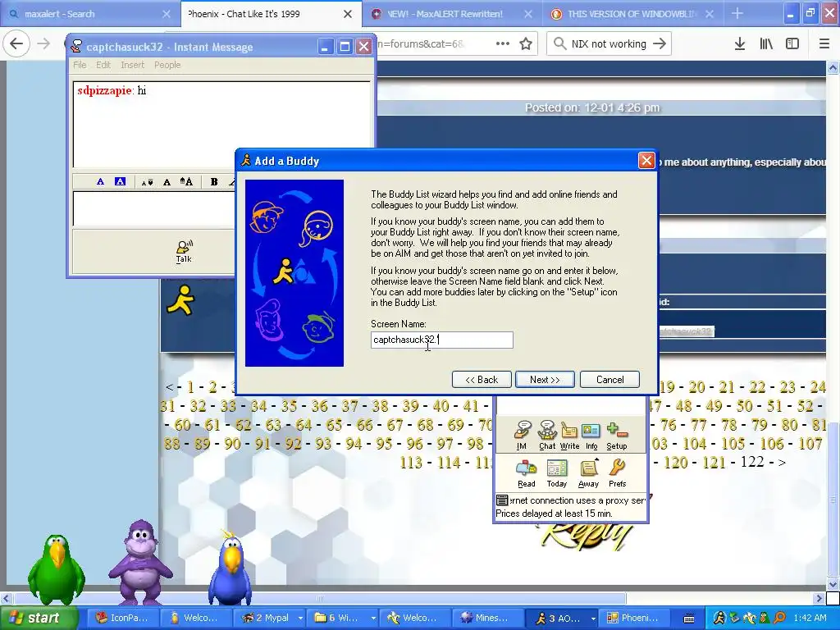Go to forum page 121 link
Viewport: 840px width, 630px height.
714,463
